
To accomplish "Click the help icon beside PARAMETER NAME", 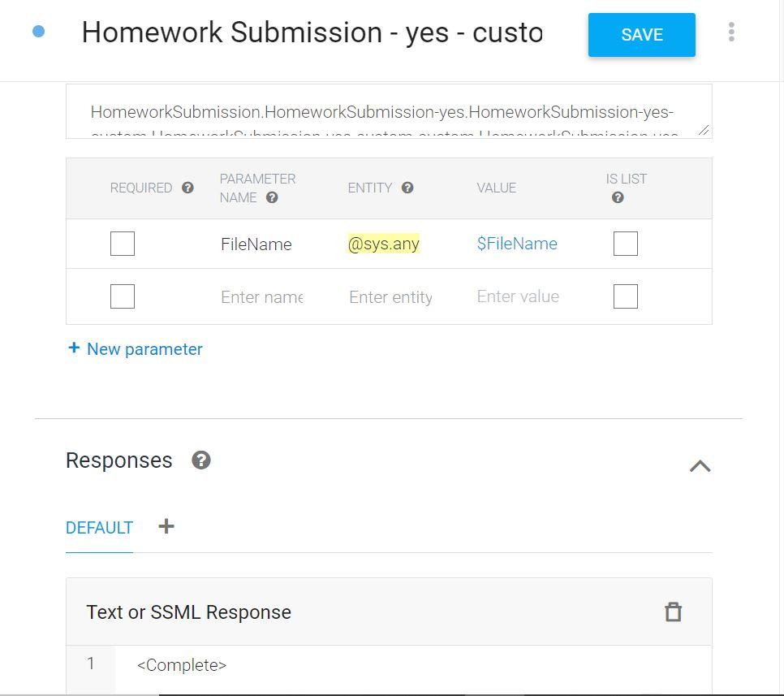I will point(272,197).
